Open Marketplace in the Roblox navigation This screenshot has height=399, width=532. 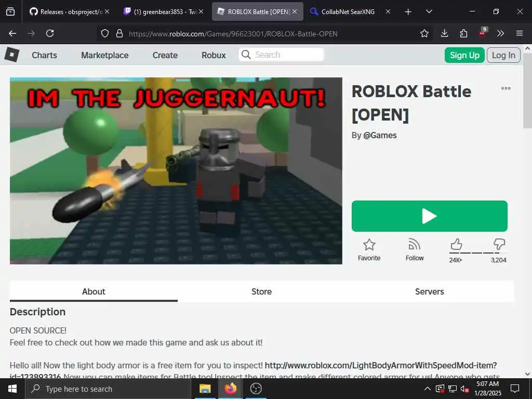click(105, 55)
